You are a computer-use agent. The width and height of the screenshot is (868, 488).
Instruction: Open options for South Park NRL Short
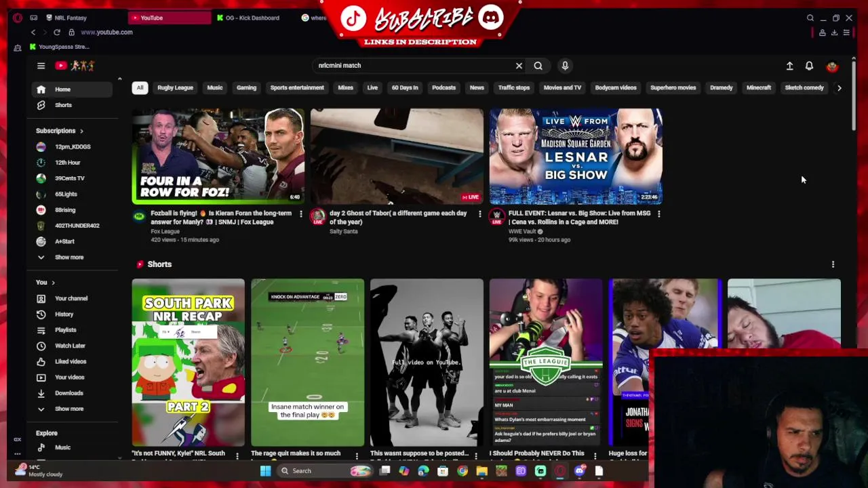coord(237,455)
